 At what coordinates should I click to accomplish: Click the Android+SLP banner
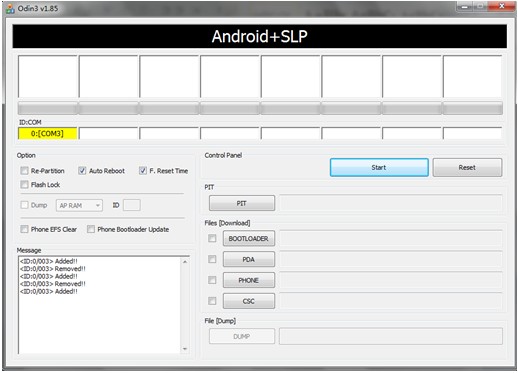click(x=259, y=36)
